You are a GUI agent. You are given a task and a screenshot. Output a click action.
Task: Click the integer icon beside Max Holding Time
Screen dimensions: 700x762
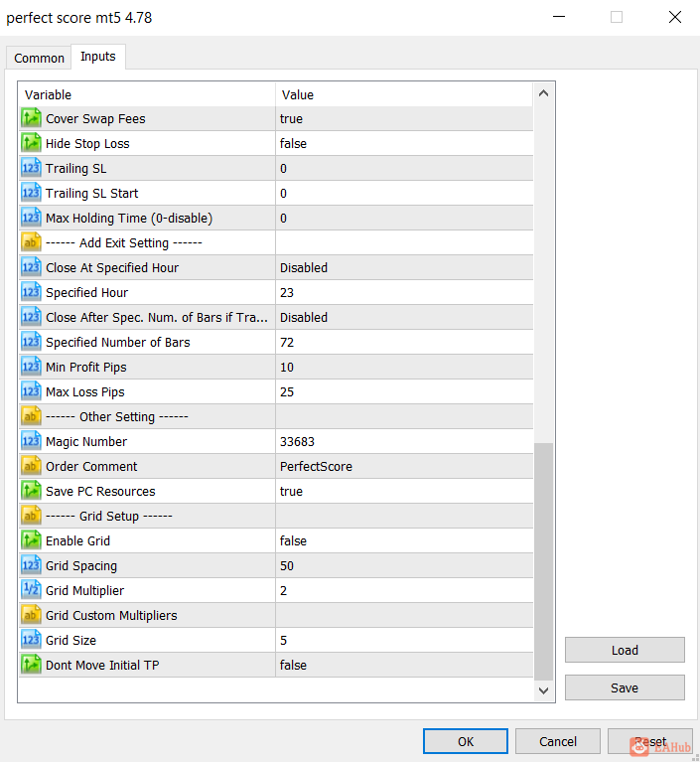[31, 218]
